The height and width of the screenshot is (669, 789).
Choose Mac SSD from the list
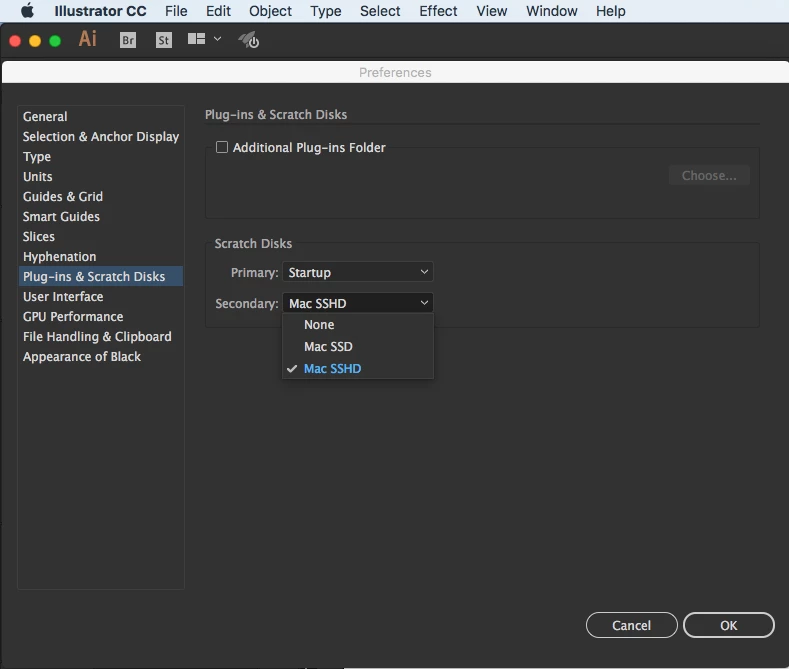(358, 347)
